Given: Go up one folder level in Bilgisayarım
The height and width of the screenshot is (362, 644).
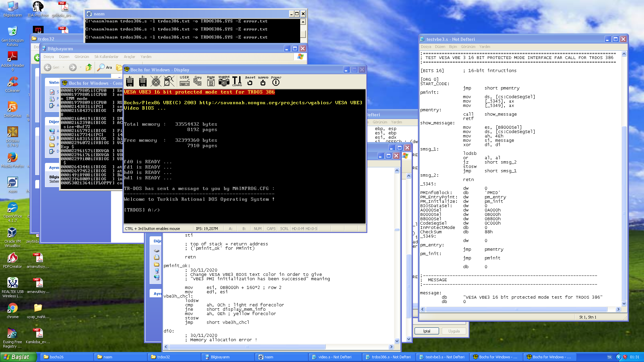Looking at the screenshot, I should point(89,67).
